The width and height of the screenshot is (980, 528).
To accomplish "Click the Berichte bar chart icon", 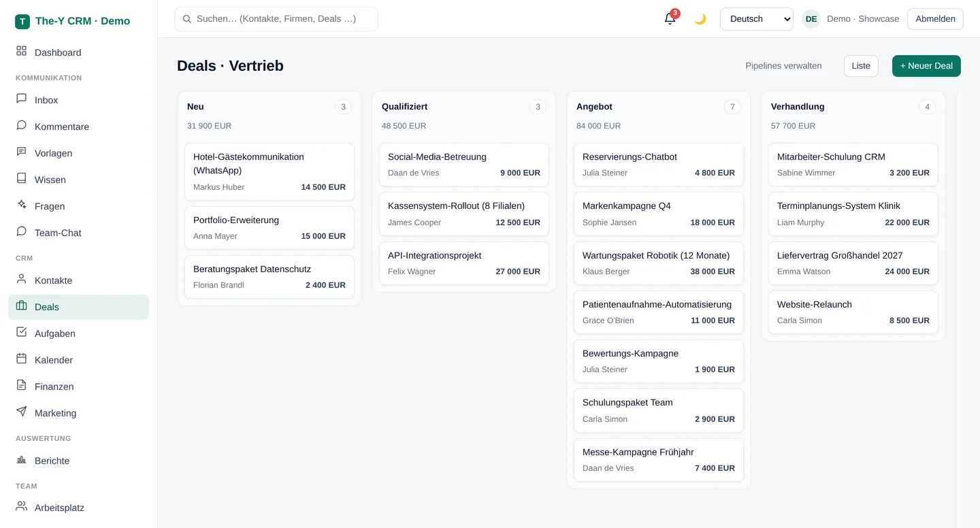I will coord(22,459).
